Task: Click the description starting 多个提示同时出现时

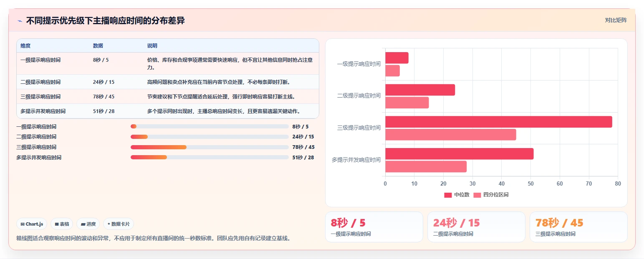Action: click(x=224, y=111)
